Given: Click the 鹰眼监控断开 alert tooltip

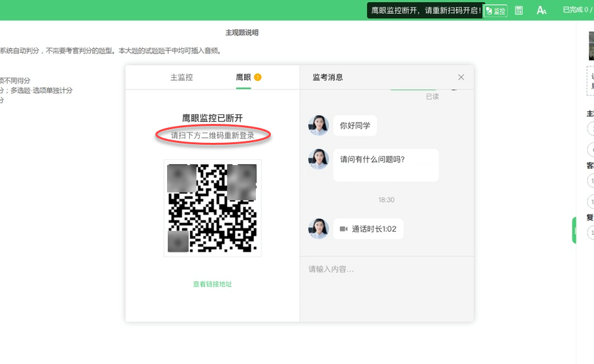Looking at the screenshot, I should pyautogui.click(x=426, y=10).
